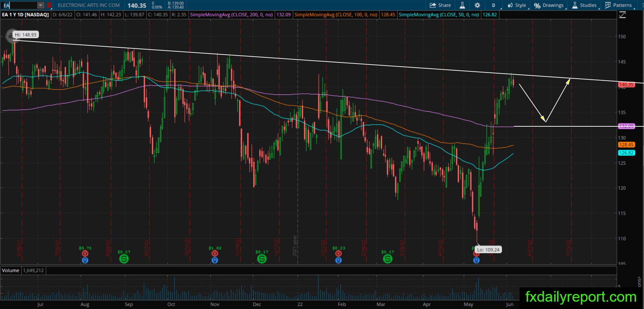Open the Patterns menu
The height and width of the screenshot is (309, 644).
click(x=619, y=5)
